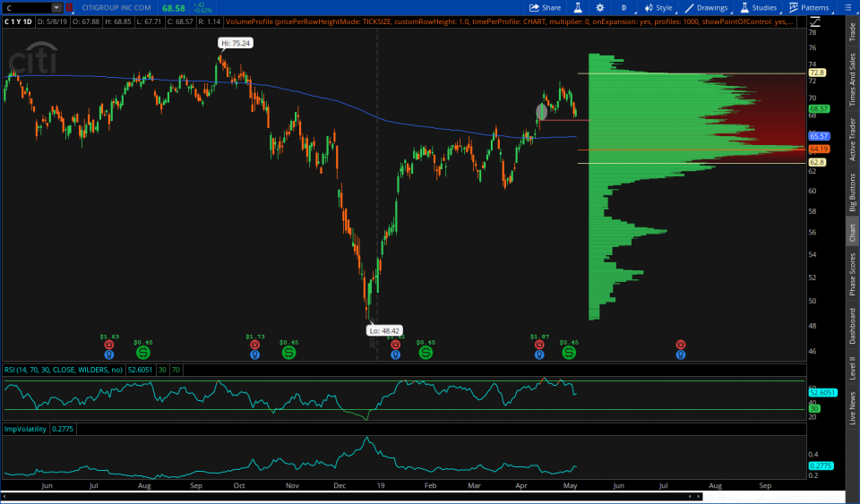The image size is (860, 504).
Task: Click the 72.8 price axis label
Action: coord(817,73)
